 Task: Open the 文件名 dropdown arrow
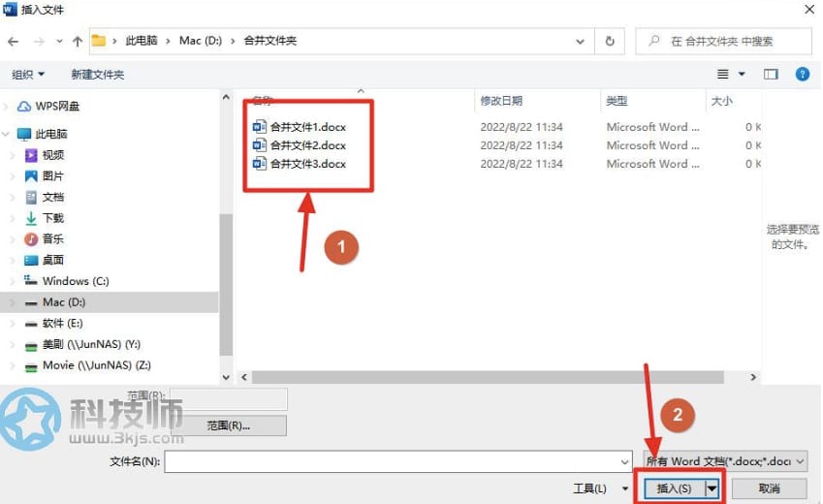[x=624, y=462]
